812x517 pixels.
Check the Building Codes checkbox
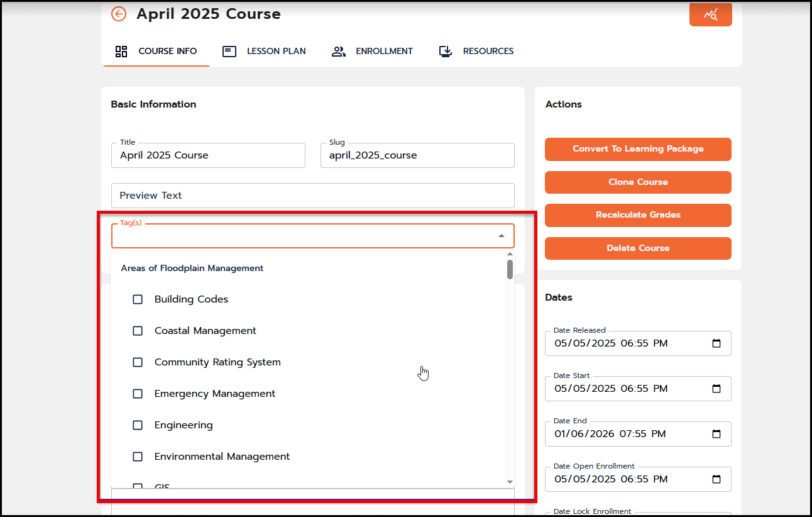click(x=138, y=299)
